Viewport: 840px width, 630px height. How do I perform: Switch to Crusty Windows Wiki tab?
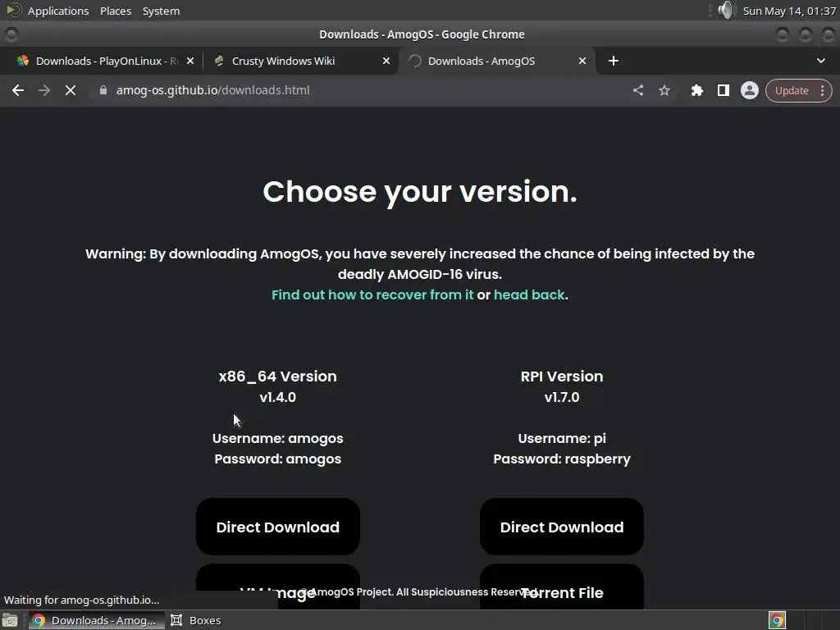300,61
